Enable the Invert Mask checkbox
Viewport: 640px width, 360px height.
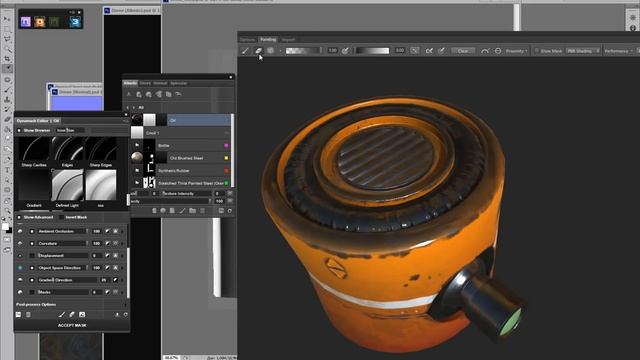[62, 217]
